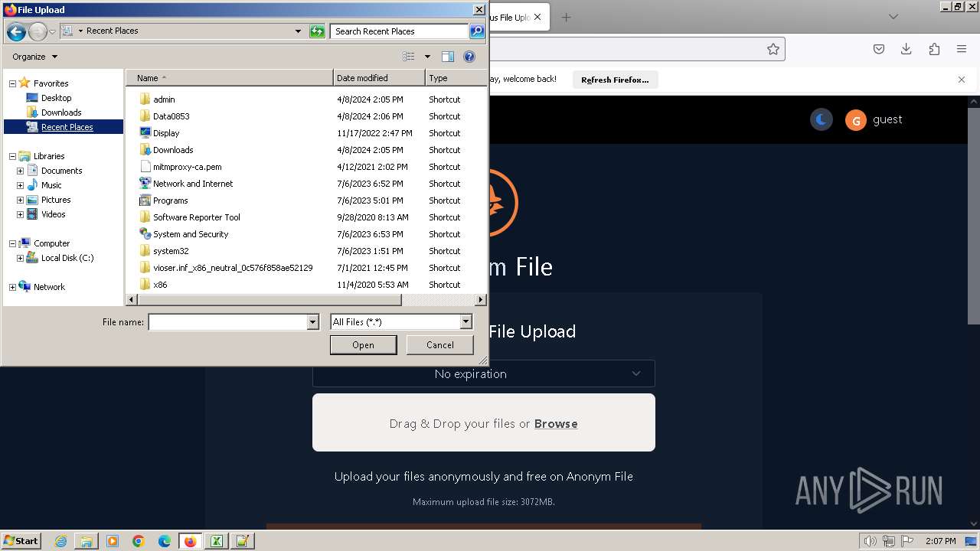This screenshot has height=551, width=980.
Task: Expand the Videos library node
Action: pyautogui.click(x=20, y=214)
